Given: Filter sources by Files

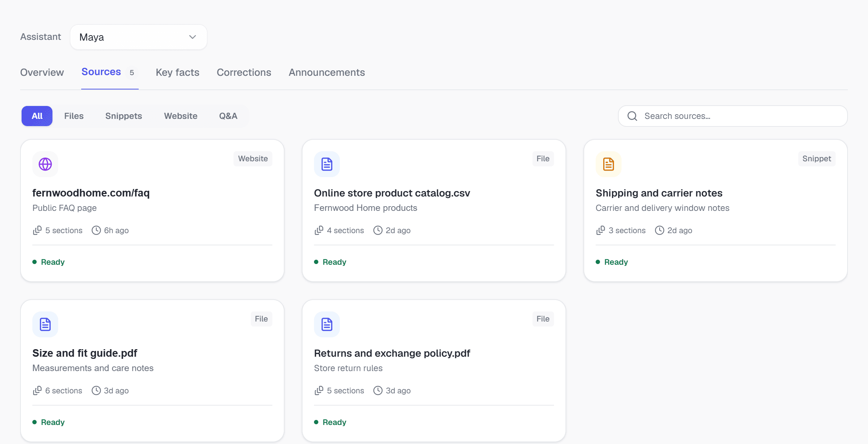Looking at the screenshot, I should tap(74, 116).
